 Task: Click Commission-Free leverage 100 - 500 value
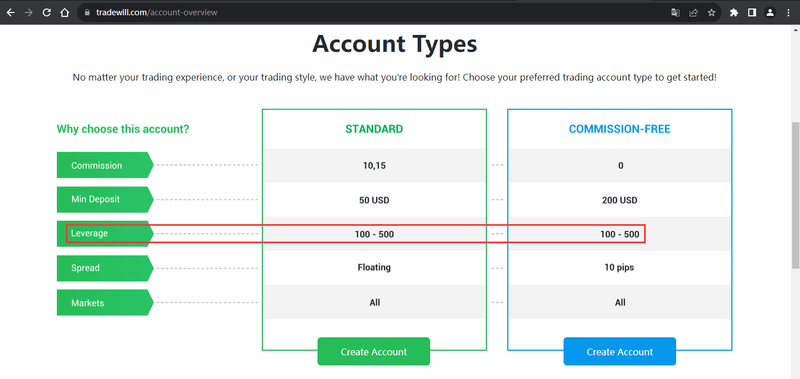(x=620, y=235)
